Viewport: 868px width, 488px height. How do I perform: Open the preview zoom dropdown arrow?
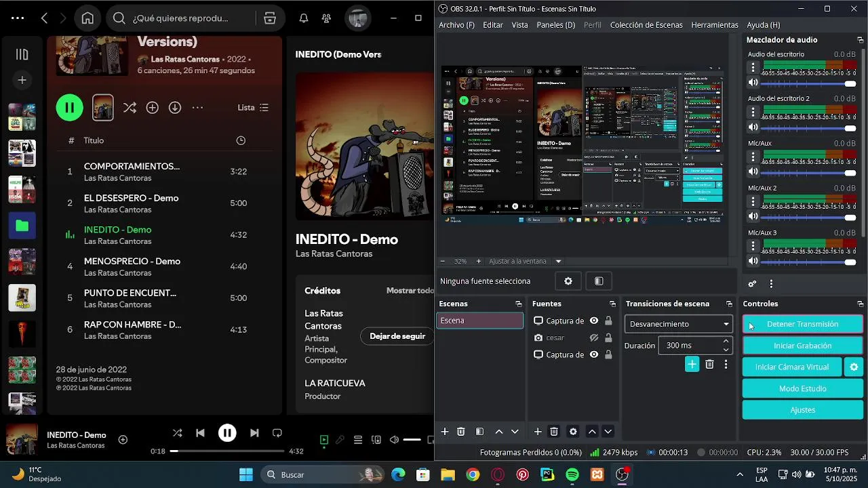tap(559, 261)
